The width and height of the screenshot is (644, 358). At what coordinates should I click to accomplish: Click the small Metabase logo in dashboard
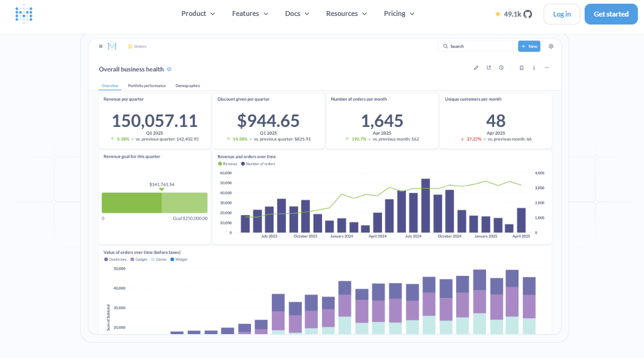[112, 47]
